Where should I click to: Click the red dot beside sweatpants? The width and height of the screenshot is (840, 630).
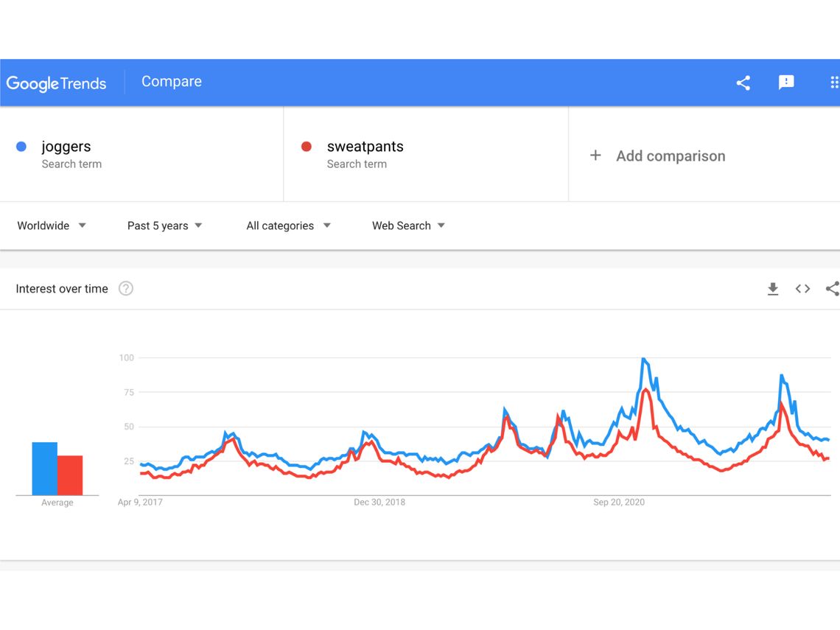coord(307,146)
